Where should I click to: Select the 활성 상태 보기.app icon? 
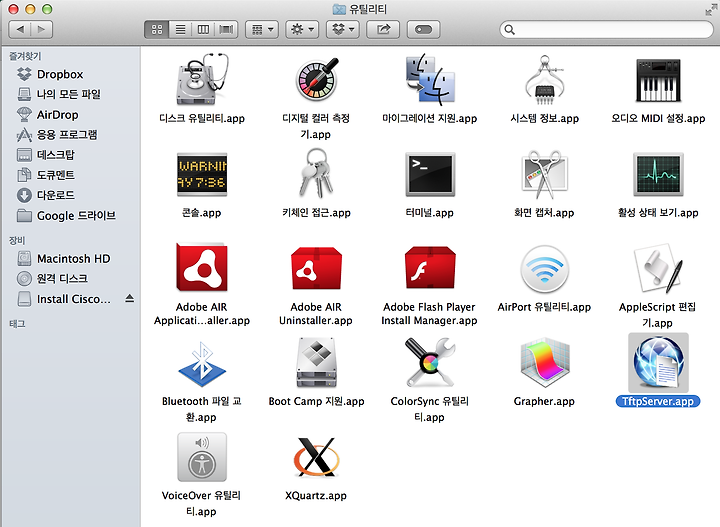[658, 174]
